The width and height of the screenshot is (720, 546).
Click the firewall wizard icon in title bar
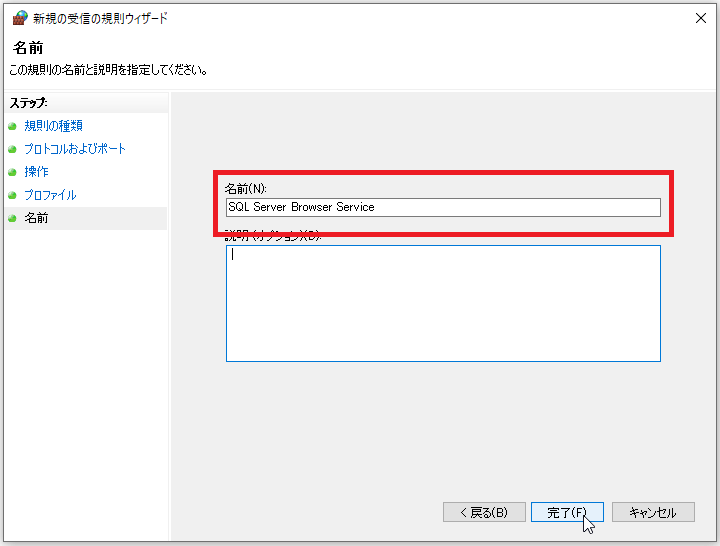pyautogui.click(x=19, y=18)
